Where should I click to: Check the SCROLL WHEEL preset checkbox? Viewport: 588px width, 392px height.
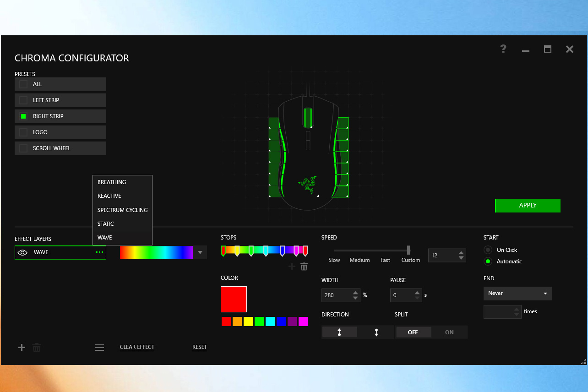coord(23,148)
